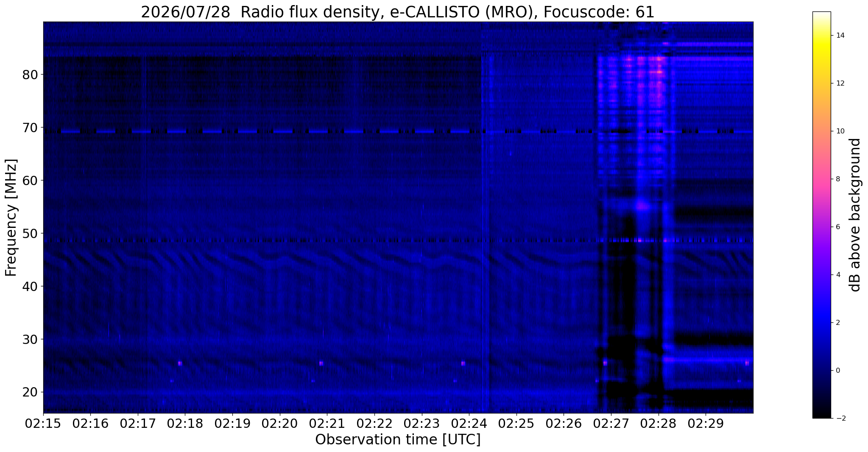Select the 02:24 time tick label
The image size is (868, 452).
tap(469, 423)
